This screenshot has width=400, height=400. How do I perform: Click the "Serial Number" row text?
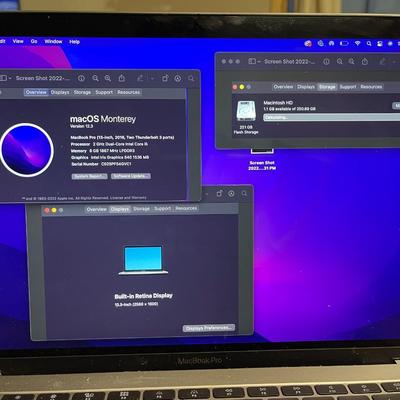click(101, 164)
